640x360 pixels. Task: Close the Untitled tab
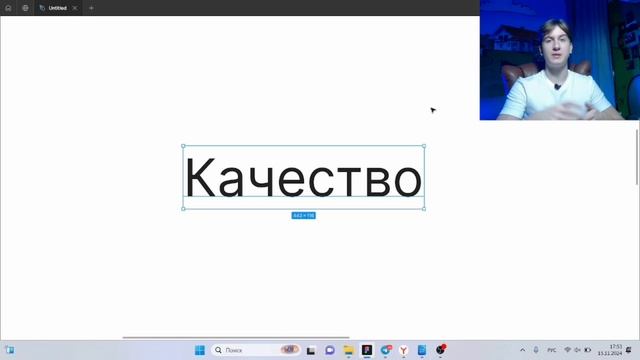pos(75,8)
